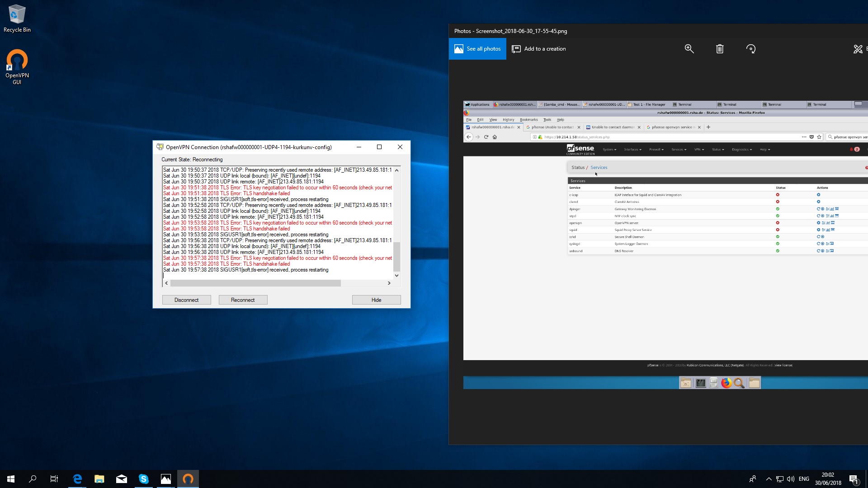This screenshot has width=868, height=488.
Task: Open the Windows Start menu
Action: pyautogui.click(x=11, y=479)
